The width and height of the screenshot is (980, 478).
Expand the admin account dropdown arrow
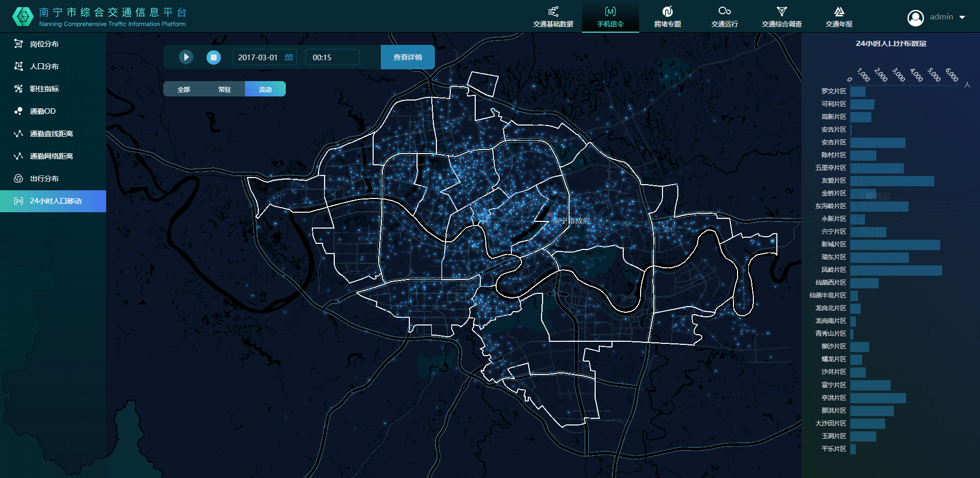pos(963,17)
